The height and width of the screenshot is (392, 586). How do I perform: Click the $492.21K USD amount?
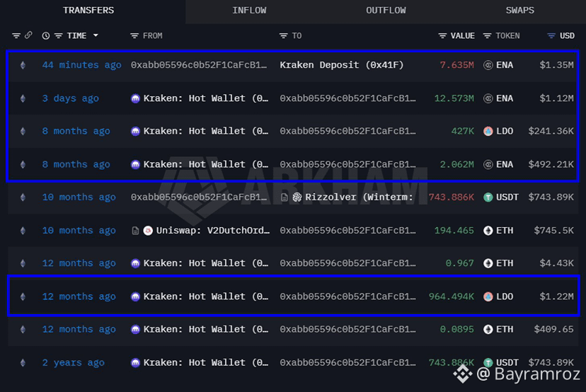click(551, 164)
